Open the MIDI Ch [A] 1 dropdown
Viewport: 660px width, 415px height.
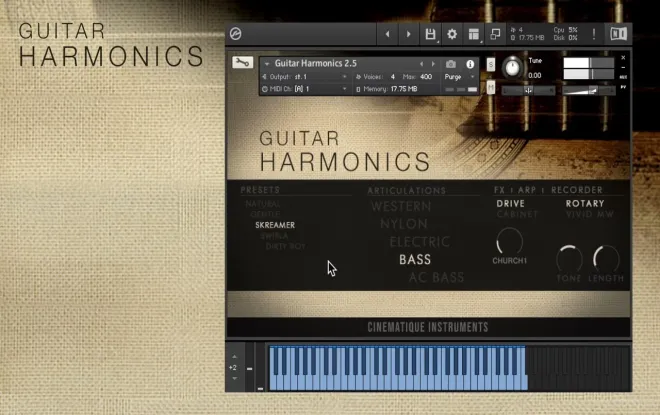click(x=305, y=89)
